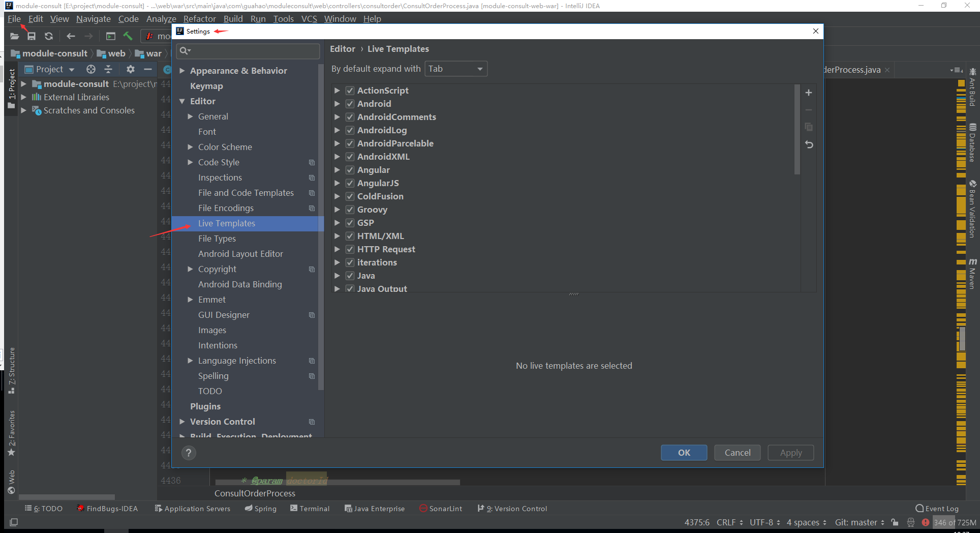Expand the module-consult project tree node
Screen dimensions: 980x533
point(23,84)
